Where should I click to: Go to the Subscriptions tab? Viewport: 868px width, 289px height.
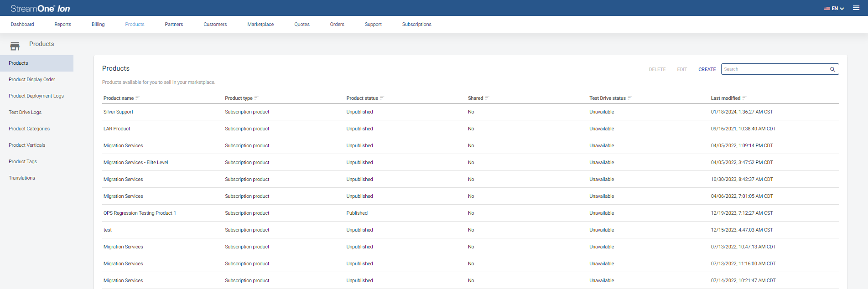coord(416,25)
